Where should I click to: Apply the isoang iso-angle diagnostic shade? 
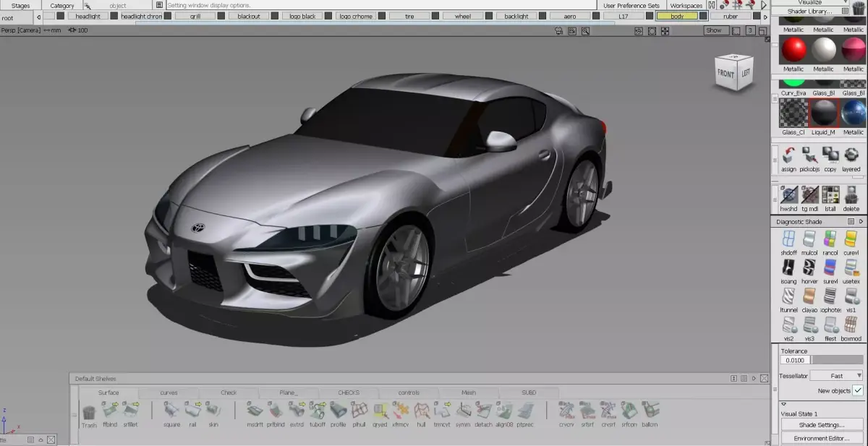(788, 271)
